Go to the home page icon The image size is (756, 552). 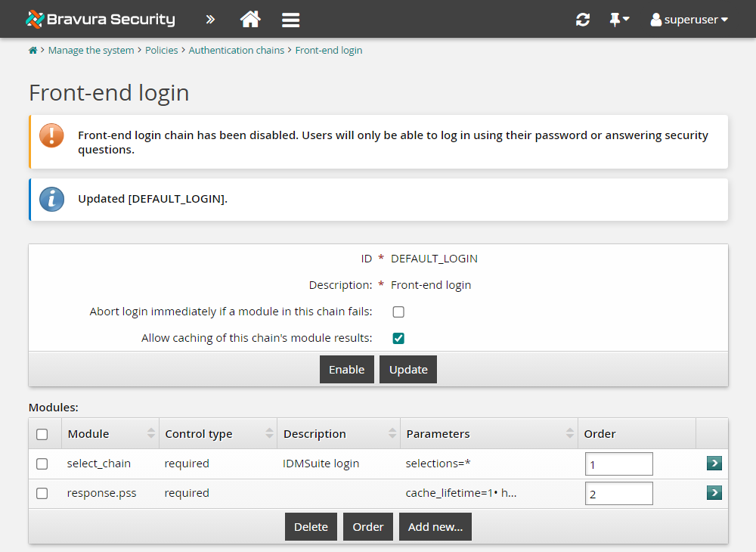click(x=250, y=20)
